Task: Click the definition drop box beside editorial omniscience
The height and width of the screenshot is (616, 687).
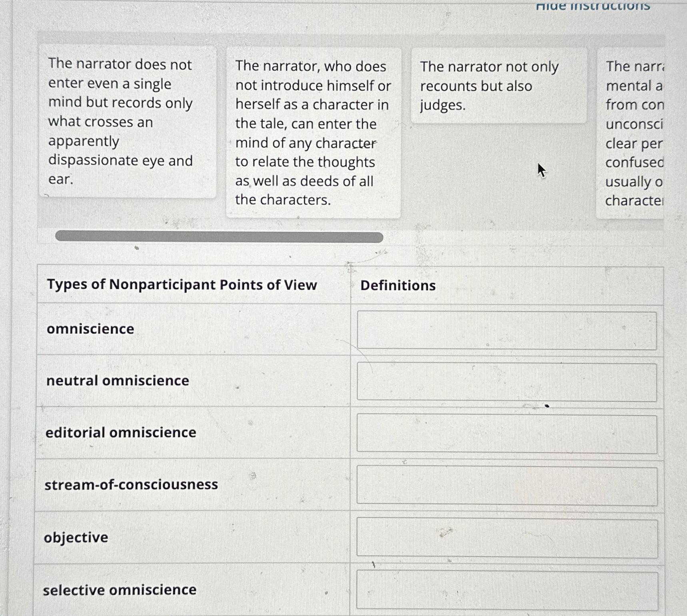Action: 508,433
